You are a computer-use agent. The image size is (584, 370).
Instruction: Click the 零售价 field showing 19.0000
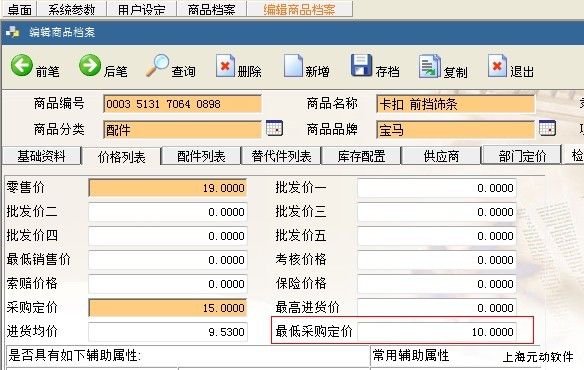[168, 188]
